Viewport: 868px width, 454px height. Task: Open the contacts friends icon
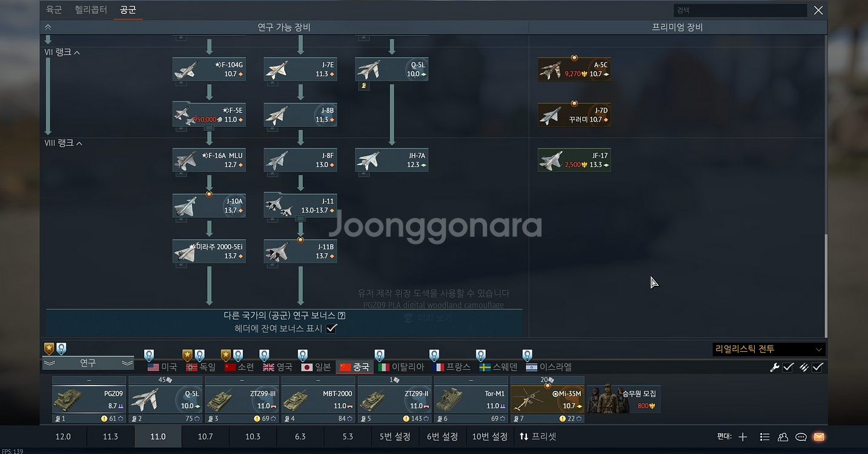783,436
